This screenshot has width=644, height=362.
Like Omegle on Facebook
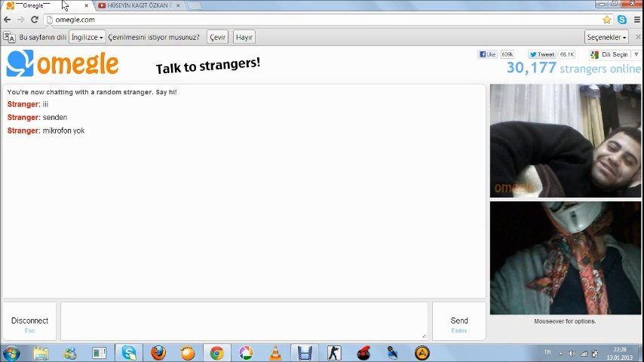(487, 54)
